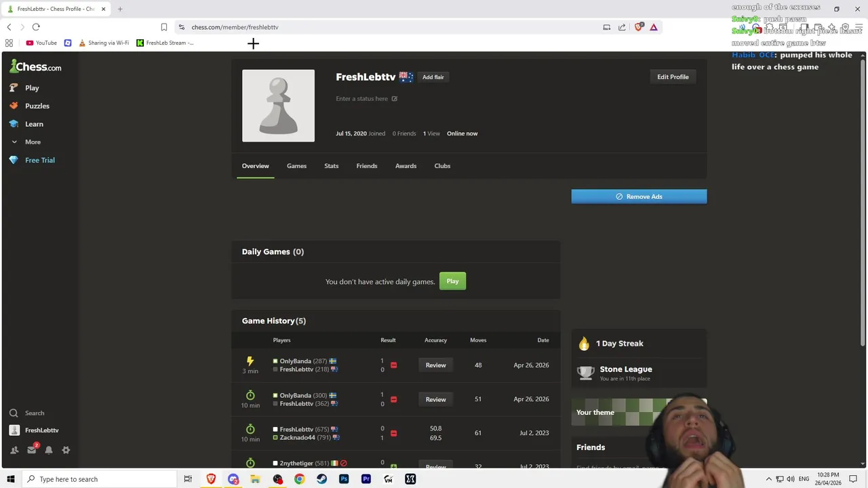Switch to the Stats tab
Image resolution: width=868 pixels, height=488 pixels.
[331, 165]
